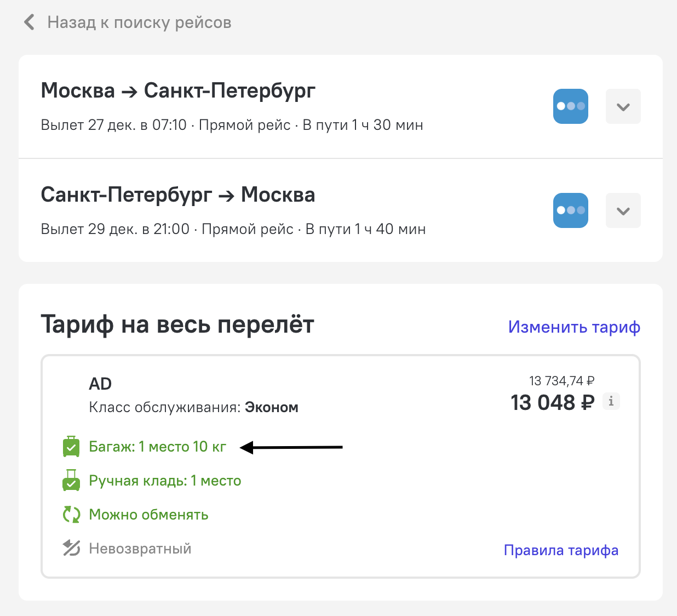Select the AD tariff card title
Image resolution: width=677 pixels, height=616 pixels.
(x=100, y=384)
